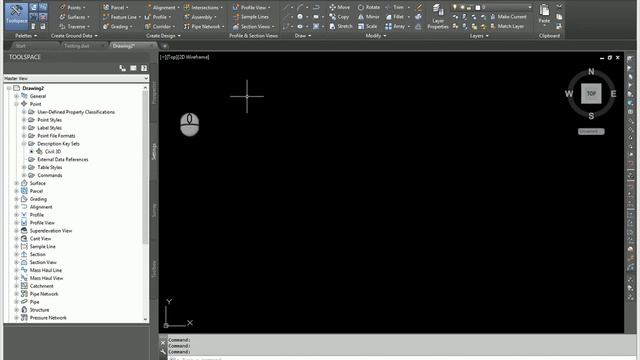Expand the Modify panel dropdown
The height and width of the screenshot is (360, 640).
click(x=376, y=36)
